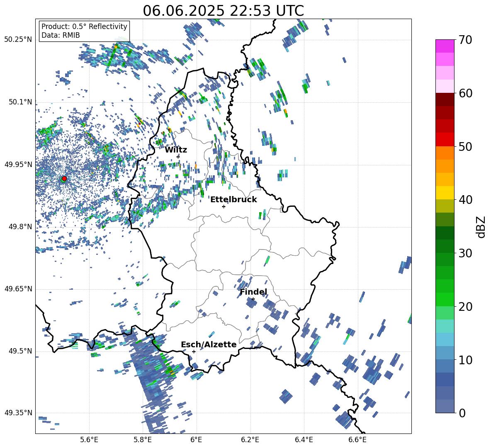Click the 6.2°E longitude label
Screen dimensions: 491x448
pos(250,440)
